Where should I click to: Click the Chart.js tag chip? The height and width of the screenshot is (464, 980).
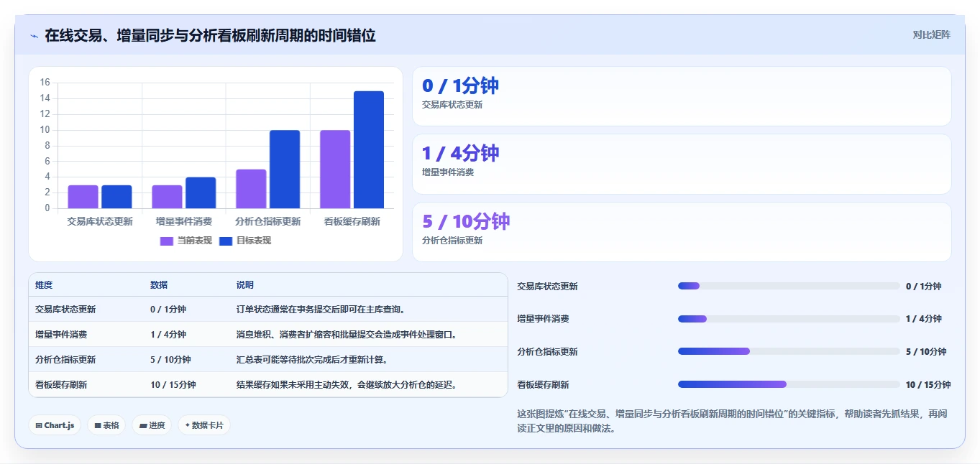[55, 425]
